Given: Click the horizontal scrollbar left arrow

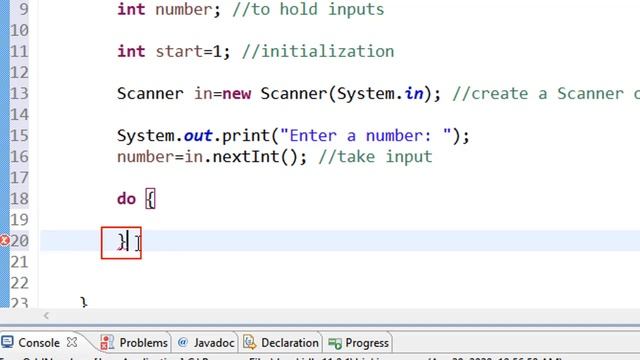Looking at the screenshot, I should pos(46,316).
